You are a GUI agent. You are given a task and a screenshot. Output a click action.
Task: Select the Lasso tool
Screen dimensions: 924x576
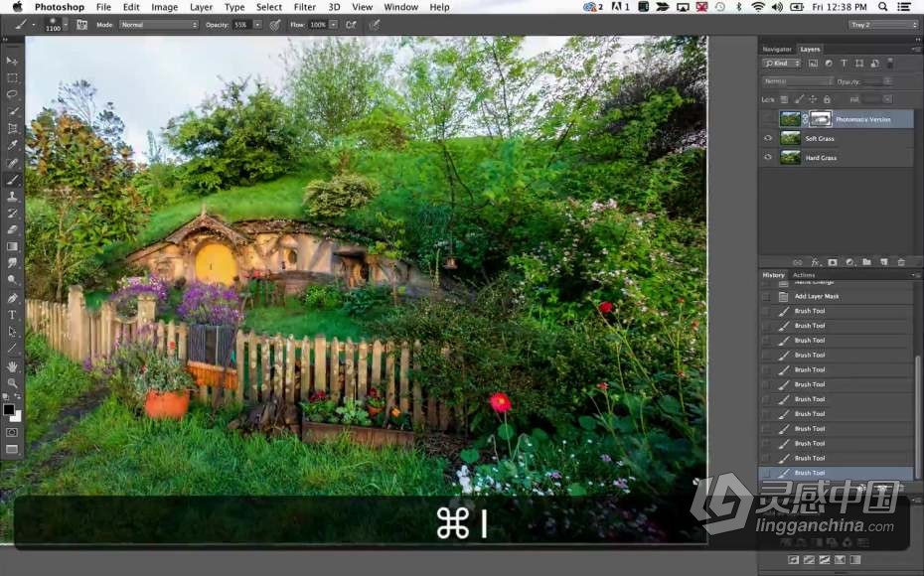click(x=12, y=94)
